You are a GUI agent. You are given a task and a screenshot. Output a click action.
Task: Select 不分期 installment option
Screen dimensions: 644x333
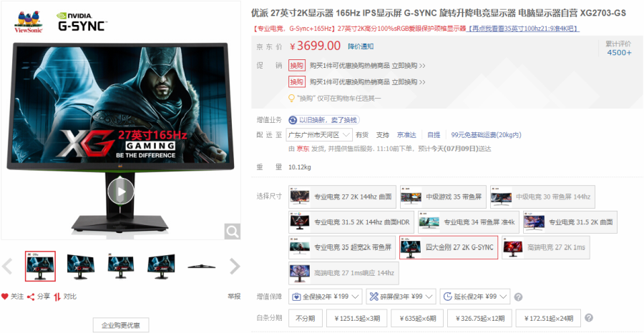click(x=306, y=318)
